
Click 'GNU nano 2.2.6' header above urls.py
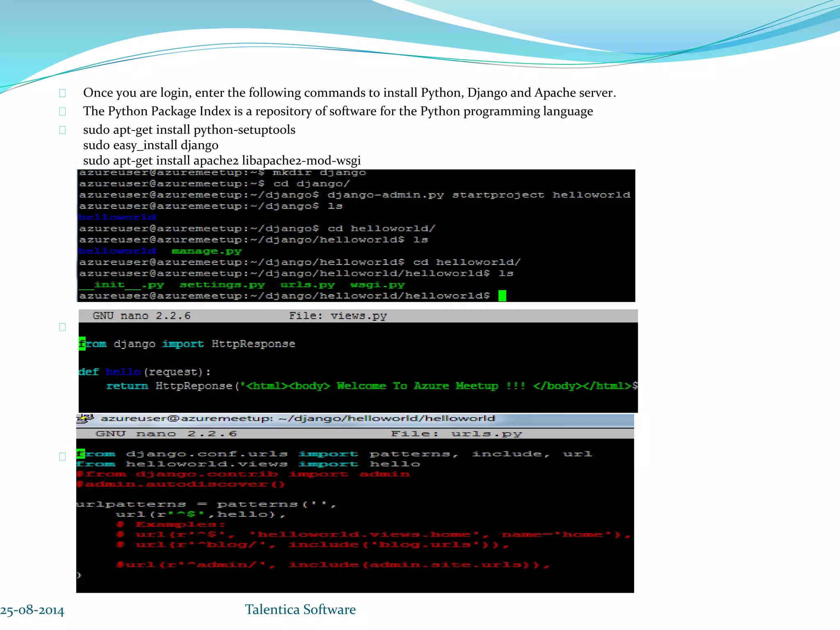point(166,434)
